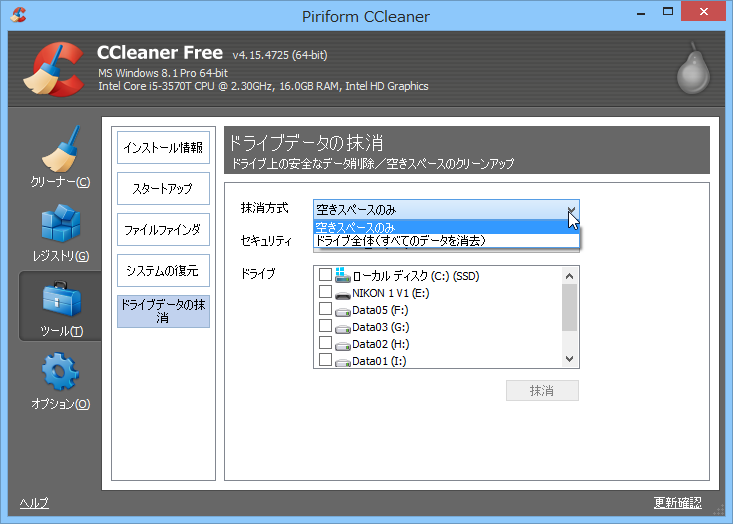This screenshot has height=524, width=733.
Task: Open the ヘルプ help link
Action: 34,503
